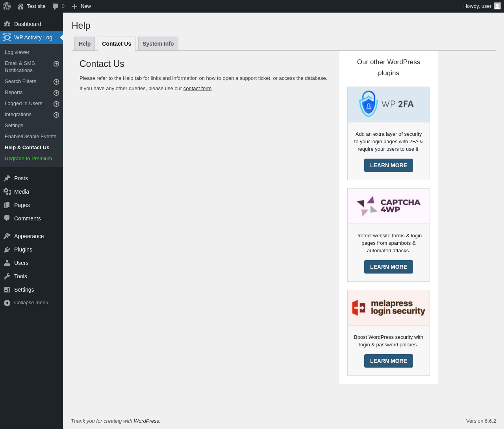504x429 pixels.
Task: Switch to the Help tab
Action: tap(85, 44)
